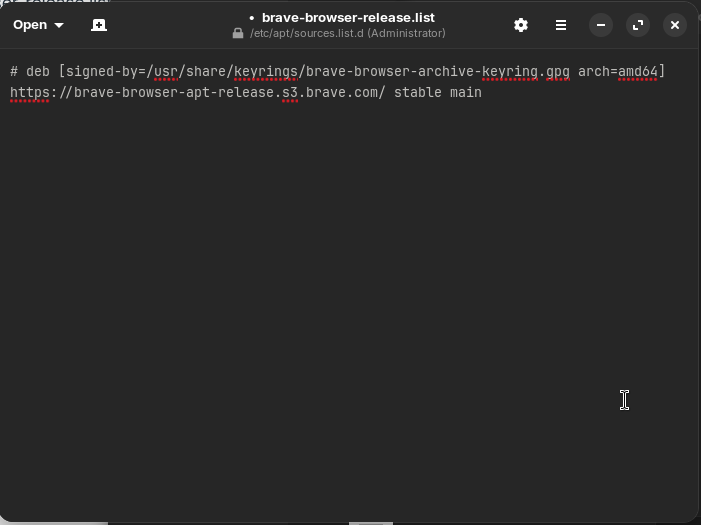Place cursor on the 'signed-by' text

tap(102, 72)
